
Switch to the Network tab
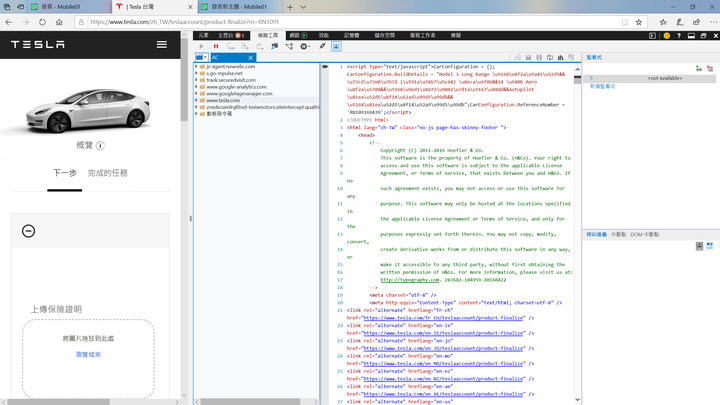pos(298,35)
